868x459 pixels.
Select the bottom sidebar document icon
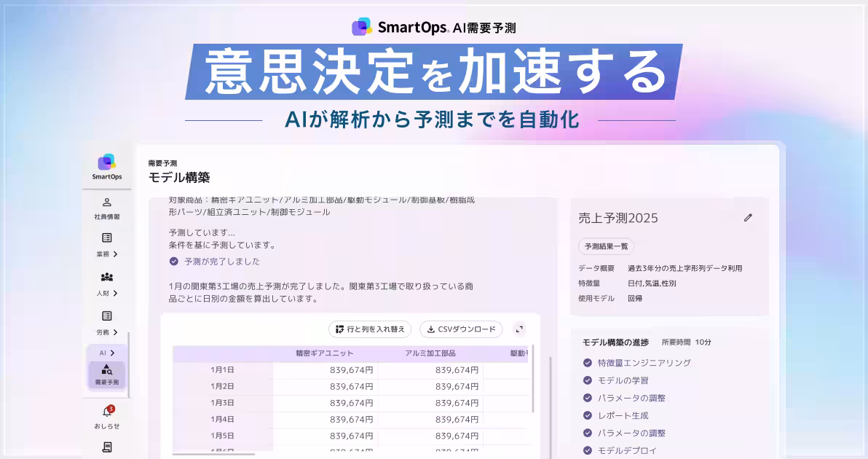pyautogui.click(x=106, y=446)
